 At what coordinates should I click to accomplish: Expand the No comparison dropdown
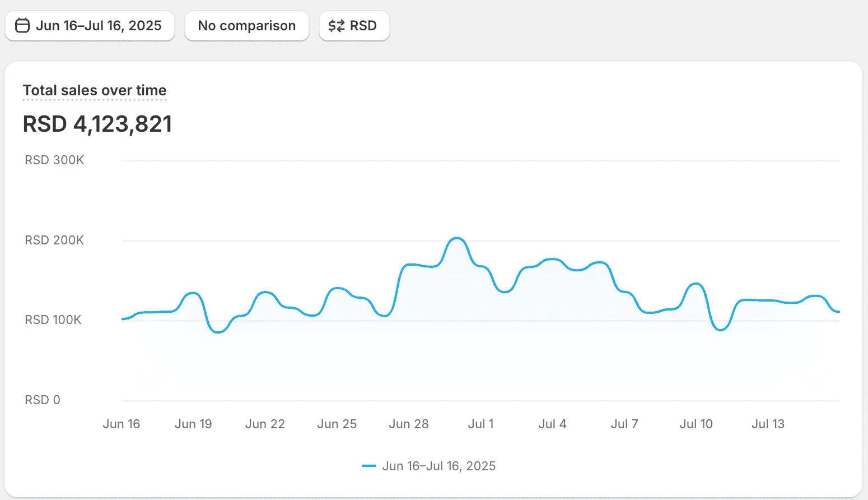point(246,26)
